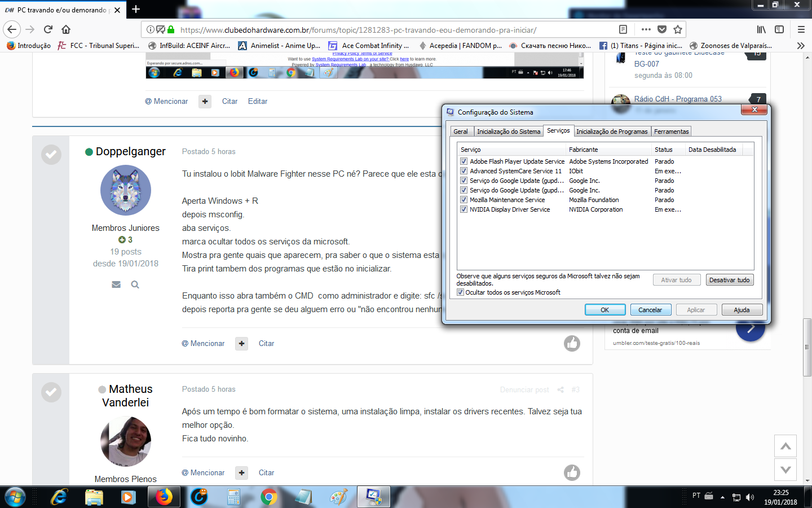This screenshot has width=812, height=508.
Task: Uncheck Adobe Flash Player Update Service
Action: (464, 161)
